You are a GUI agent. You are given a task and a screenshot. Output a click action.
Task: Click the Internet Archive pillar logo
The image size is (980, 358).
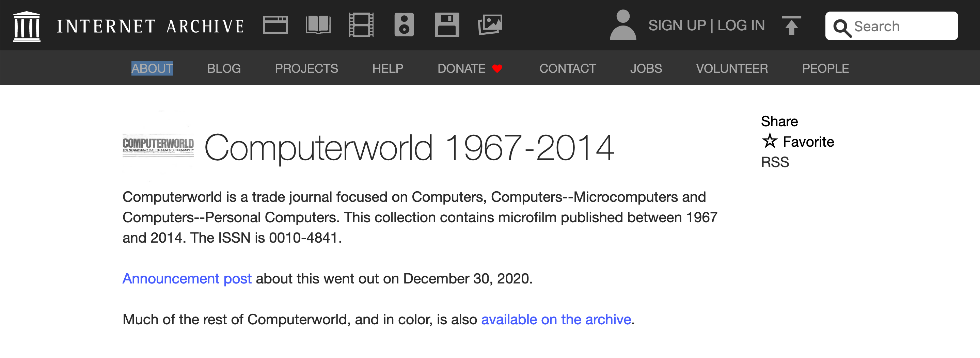click(x=27, y=26)
